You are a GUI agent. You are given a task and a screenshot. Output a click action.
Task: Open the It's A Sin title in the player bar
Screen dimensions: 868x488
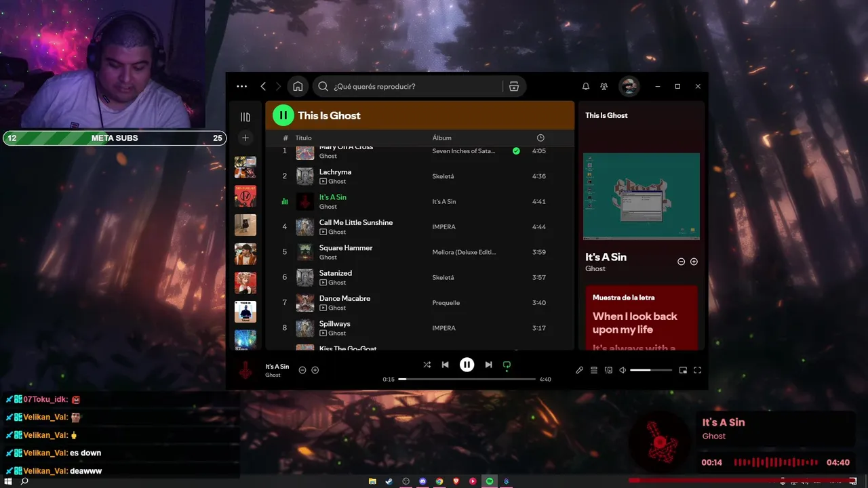click(x=277, y=367)
